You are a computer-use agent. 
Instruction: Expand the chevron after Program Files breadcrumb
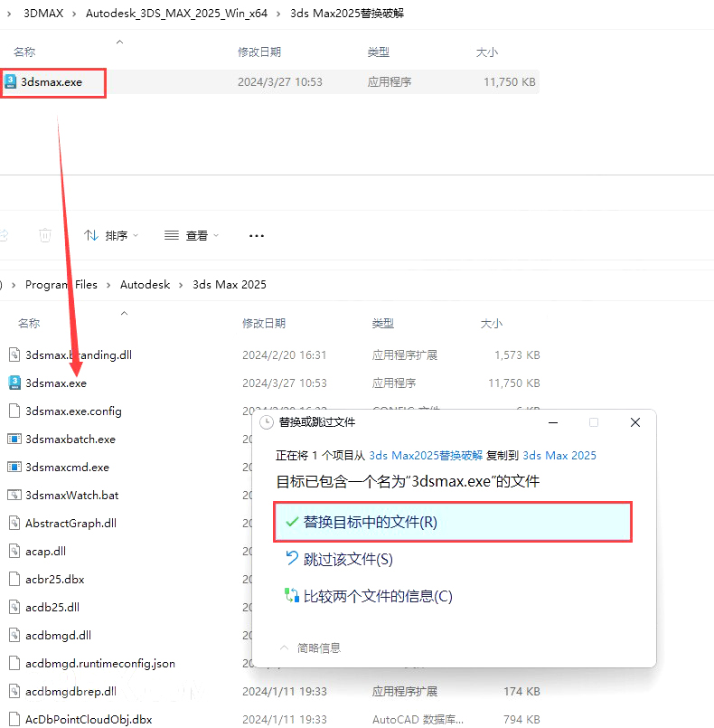[x=108, y=285]
